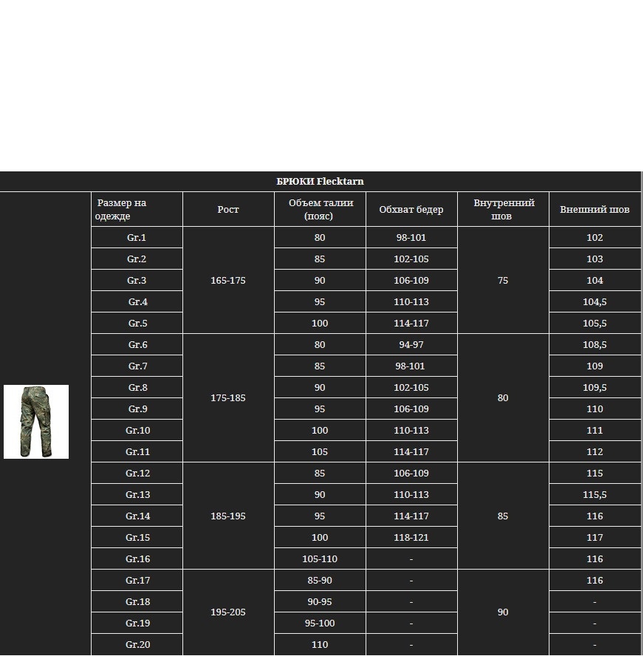The height and width of the screenshot is (656, 644).
Task: Click the Размер на одежде column header
Action: tap(137, 209)
